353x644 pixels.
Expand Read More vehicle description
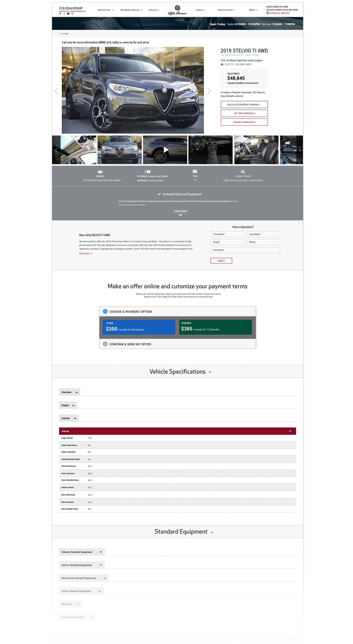[x=86, y=253]
